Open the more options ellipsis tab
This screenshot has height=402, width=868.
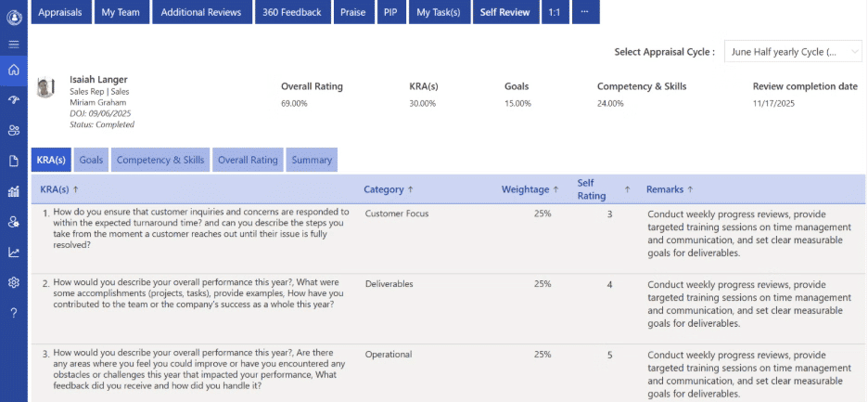pyautogui.click(x=583, y=12)
